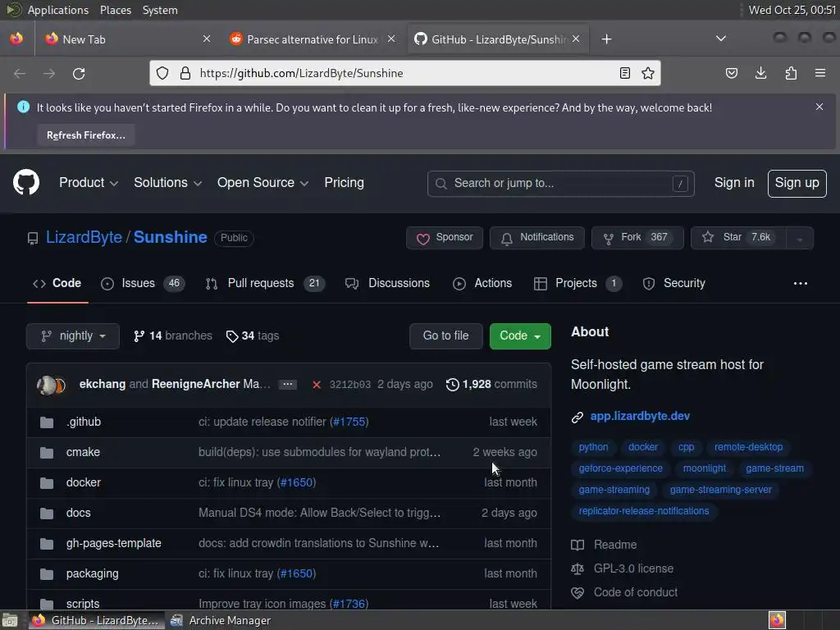This screenshot has height=630, width=840.
Task: Open the Pocket save icon
Action: click(731, 73)
